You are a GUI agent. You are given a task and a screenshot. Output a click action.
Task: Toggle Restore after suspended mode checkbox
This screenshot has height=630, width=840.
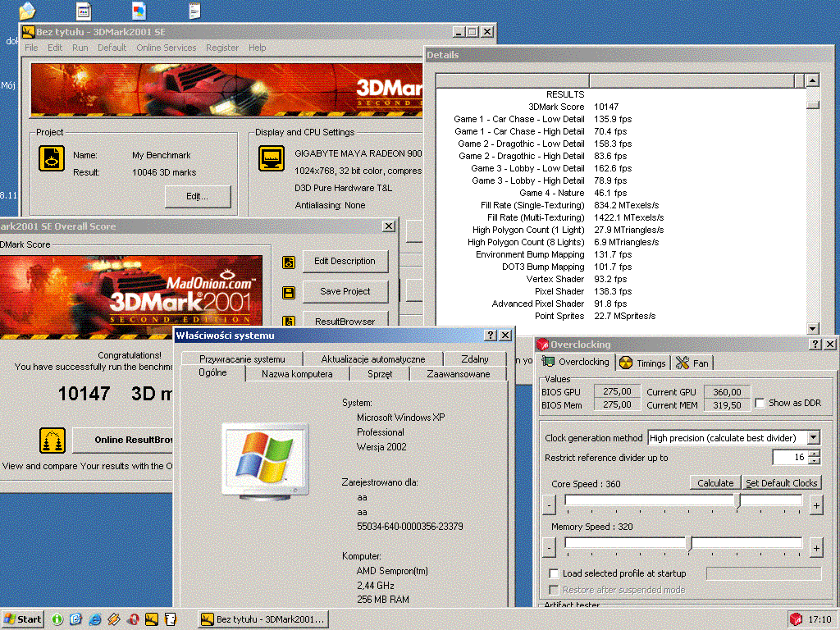[554, 590]
